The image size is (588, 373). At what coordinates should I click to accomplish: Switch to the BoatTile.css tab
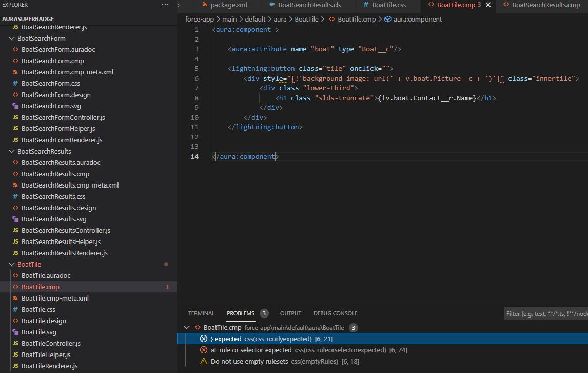click(x=388, y=6)
